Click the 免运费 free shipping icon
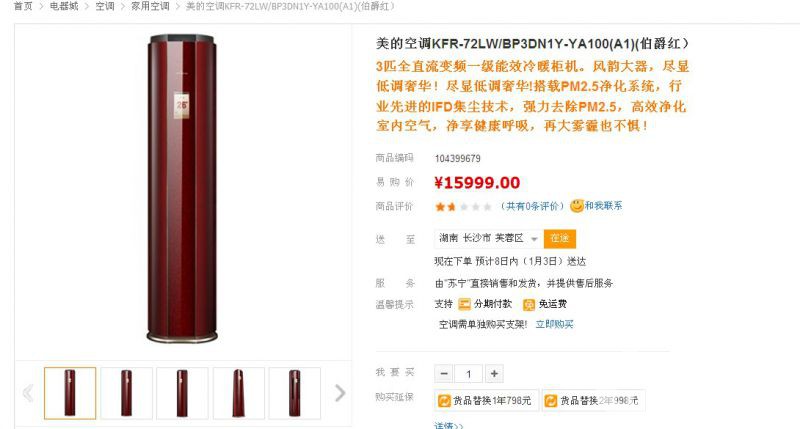Image resolution: width=800 pixels, height=429 pixels. (x=529, y=304)
